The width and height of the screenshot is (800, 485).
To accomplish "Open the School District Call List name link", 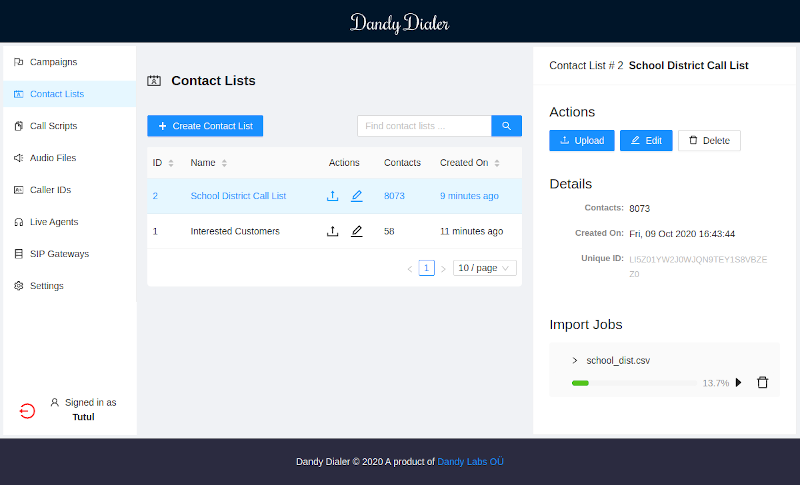I will click(x=238, y=196).
